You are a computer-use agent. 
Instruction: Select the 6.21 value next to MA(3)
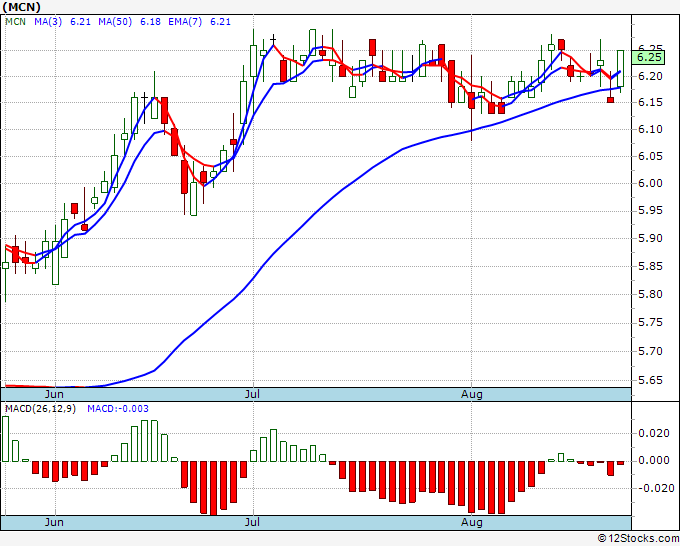click(x=81, y=22)
